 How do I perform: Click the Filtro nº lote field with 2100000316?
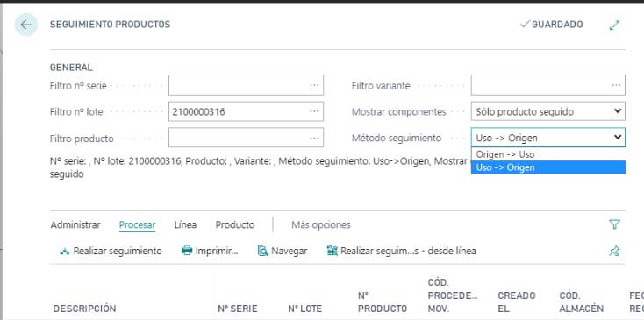tap(246, 111)
